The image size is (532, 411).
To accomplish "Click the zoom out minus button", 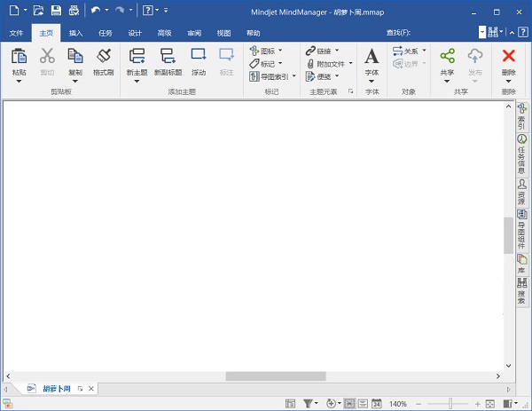I will coord(419,404).
